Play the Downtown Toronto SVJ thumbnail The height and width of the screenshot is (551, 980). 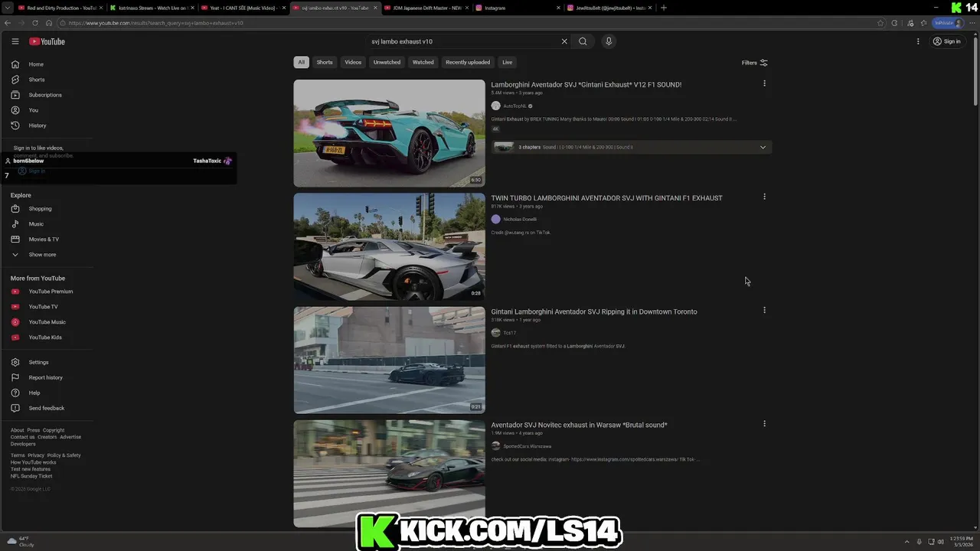click(389, 360)
